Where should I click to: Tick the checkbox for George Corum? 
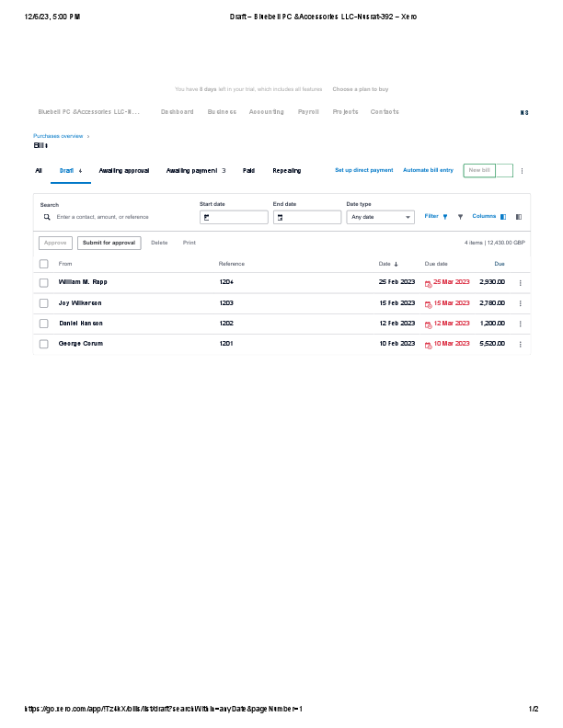click(x=43, y=344)
